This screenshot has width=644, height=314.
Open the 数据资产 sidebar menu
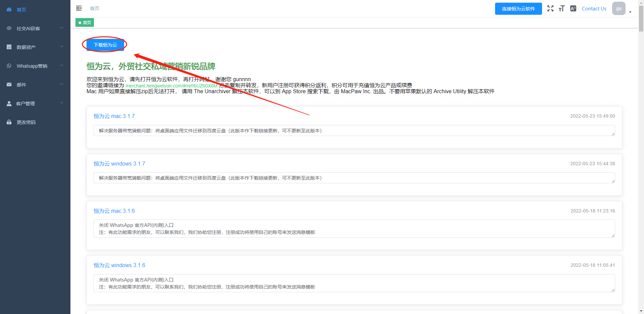(35, 47)
